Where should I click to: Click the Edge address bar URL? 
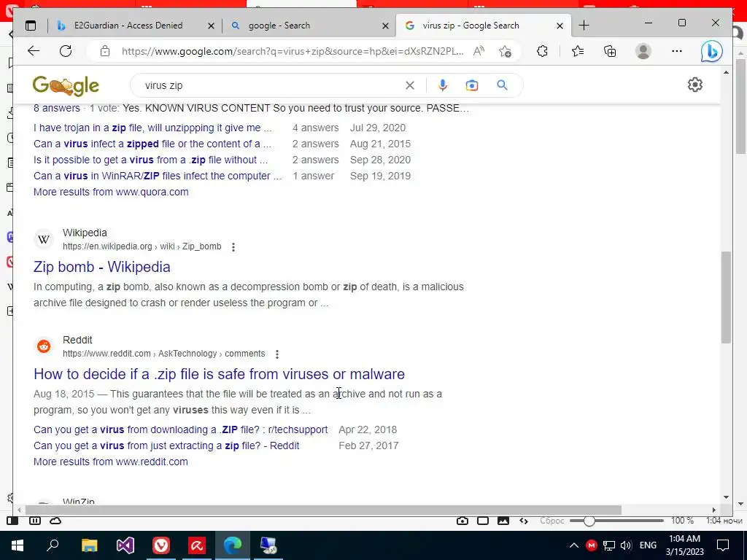292,51
